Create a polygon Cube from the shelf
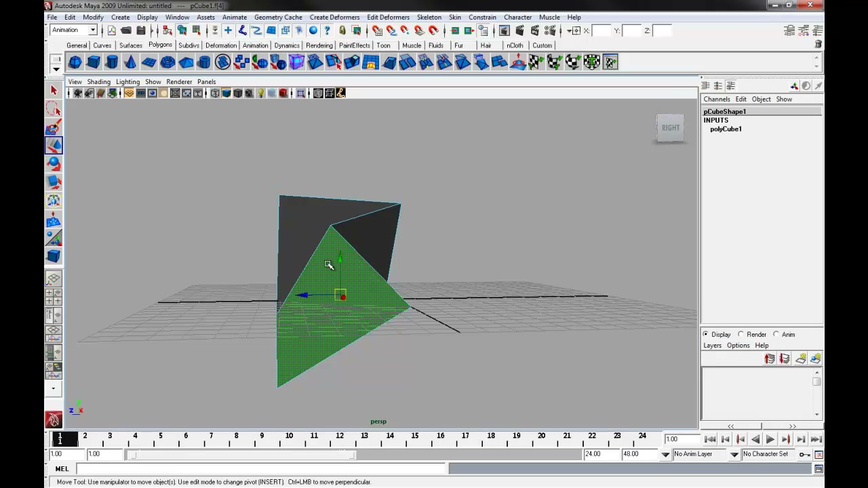Viewport: 868px width, 488px height. [94, 62]
